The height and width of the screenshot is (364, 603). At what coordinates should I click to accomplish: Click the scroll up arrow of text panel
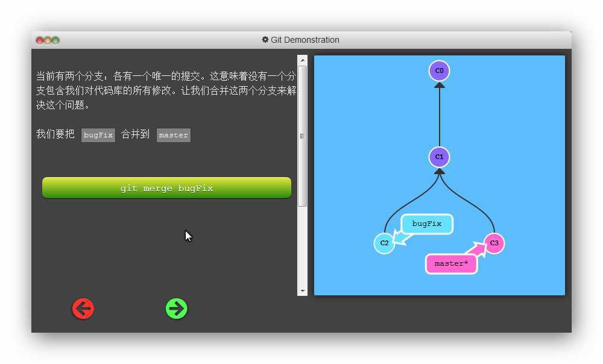point(302,60)
